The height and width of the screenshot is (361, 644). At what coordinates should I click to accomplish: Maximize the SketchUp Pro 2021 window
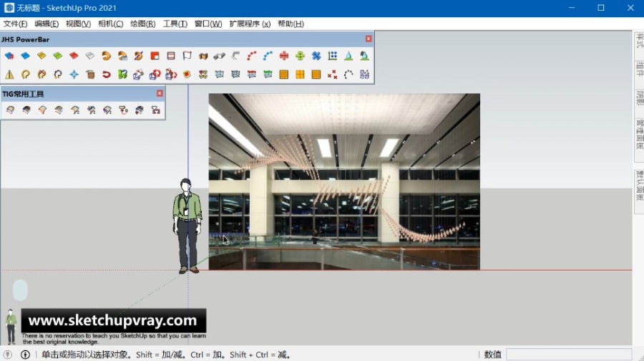click(601, 8)
